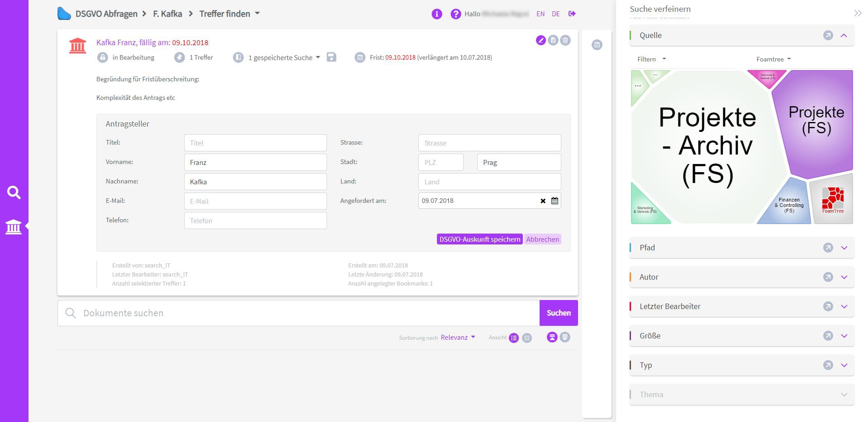This screenshot has width=868, height=422.
Task: Click the help question mark icon
Action: click(x=455, y=14)
